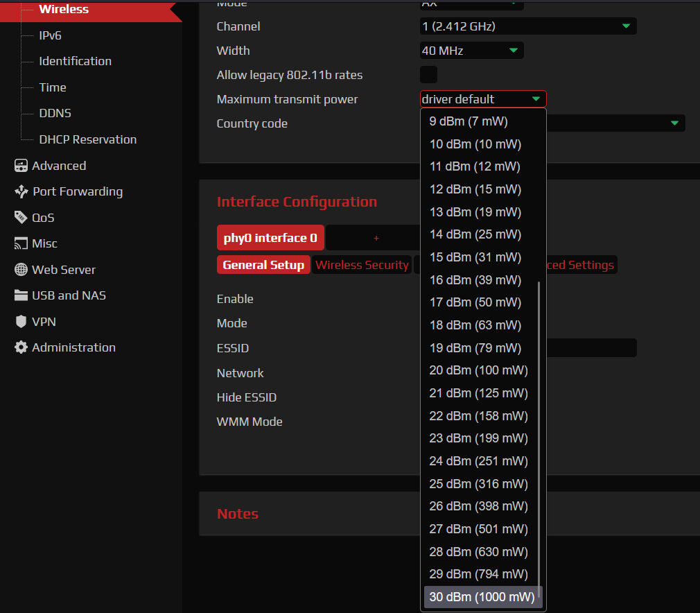Choose 17 dBm (50 mW) power

(x=481, y=302)
